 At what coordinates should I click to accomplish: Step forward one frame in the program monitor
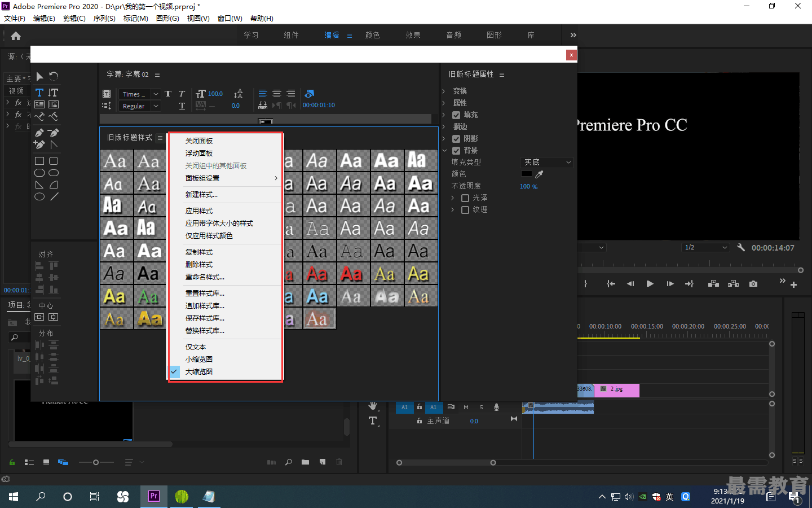[670, 284]
